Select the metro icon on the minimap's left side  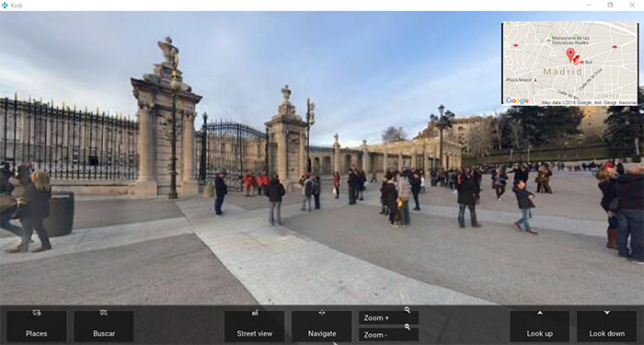pyautogui.click(x=516, y=45)
